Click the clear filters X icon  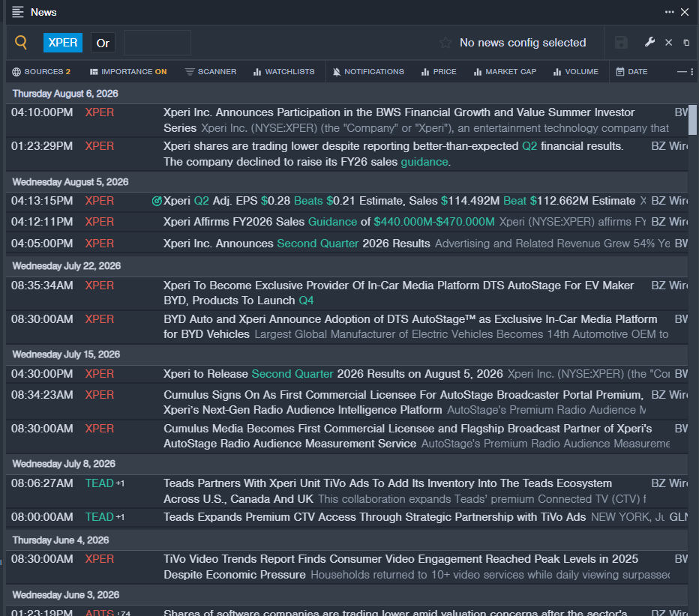coord(668,43)
